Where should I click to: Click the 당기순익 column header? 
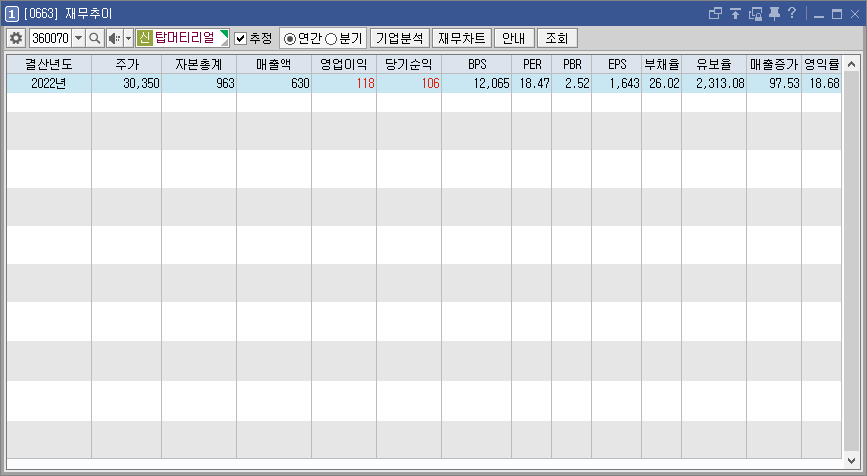point(409,64)
